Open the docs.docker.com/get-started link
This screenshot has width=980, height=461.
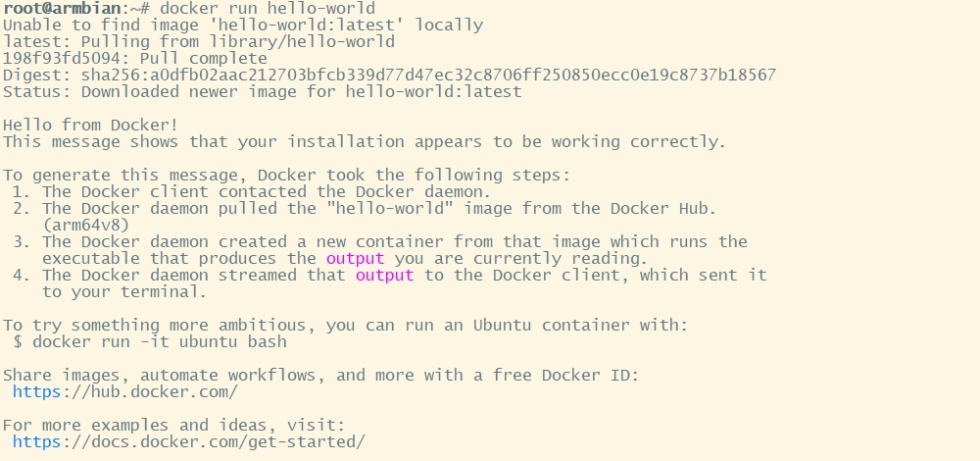click(188, 441)
